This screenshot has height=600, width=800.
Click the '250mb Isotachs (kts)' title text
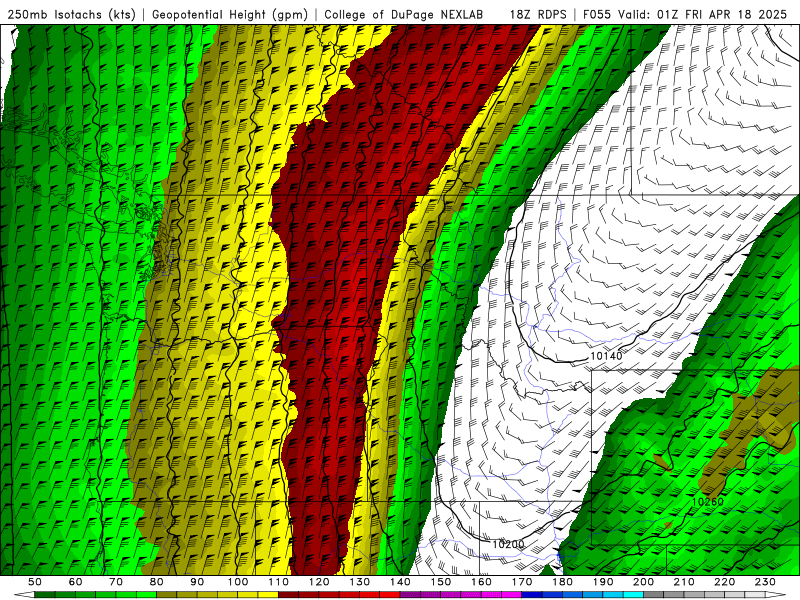pos(71,15)
